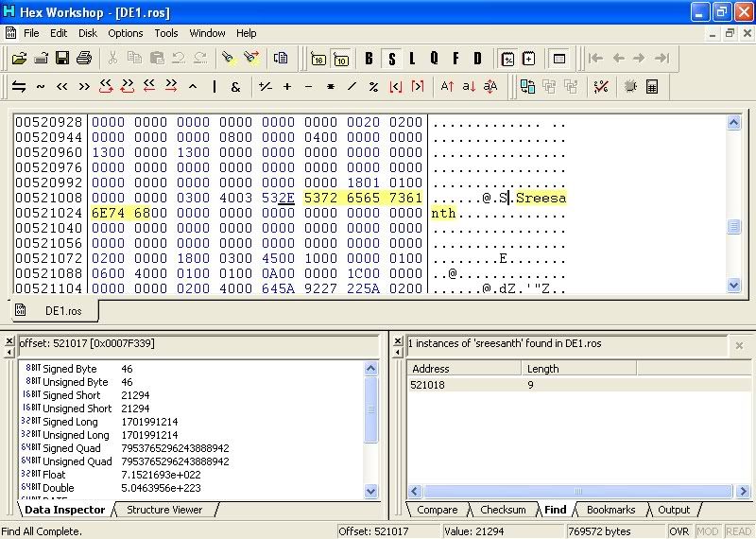This screenshot has width=756, height=539.
Task: Select Quad data type Q button
Action: pyautogui.click(x=434, y=59)
